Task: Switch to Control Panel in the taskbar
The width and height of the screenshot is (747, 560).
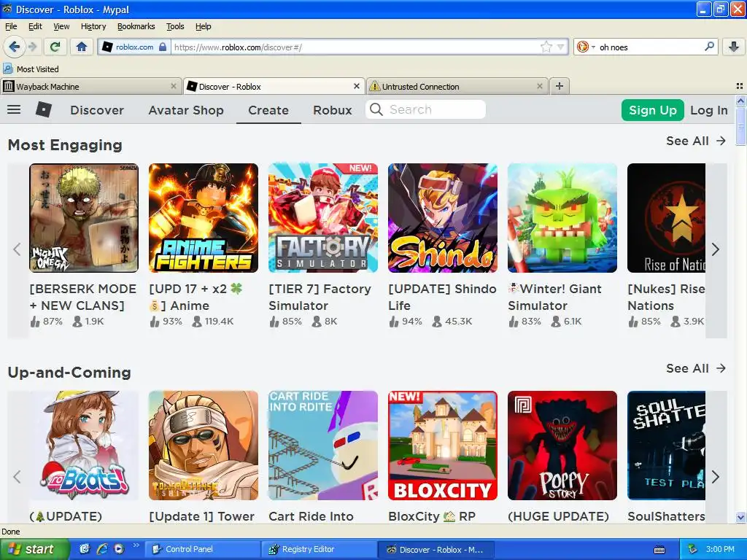Action: (203, 549)
